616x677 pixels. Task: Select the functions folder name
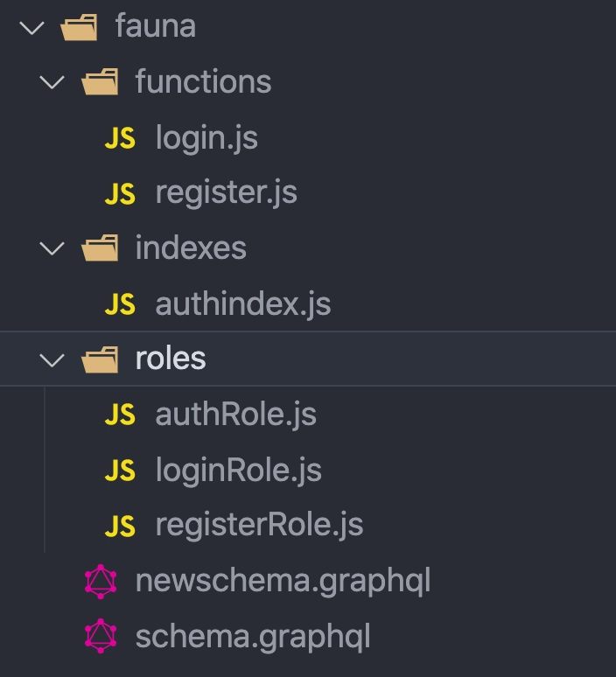click(204, 81)
